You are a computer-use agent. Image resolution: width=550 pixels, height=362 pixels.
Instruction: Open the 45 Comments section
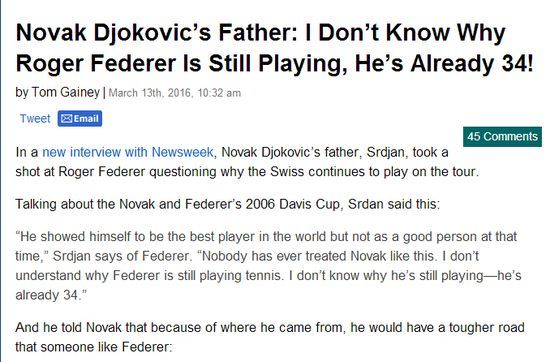coord(502,136)
